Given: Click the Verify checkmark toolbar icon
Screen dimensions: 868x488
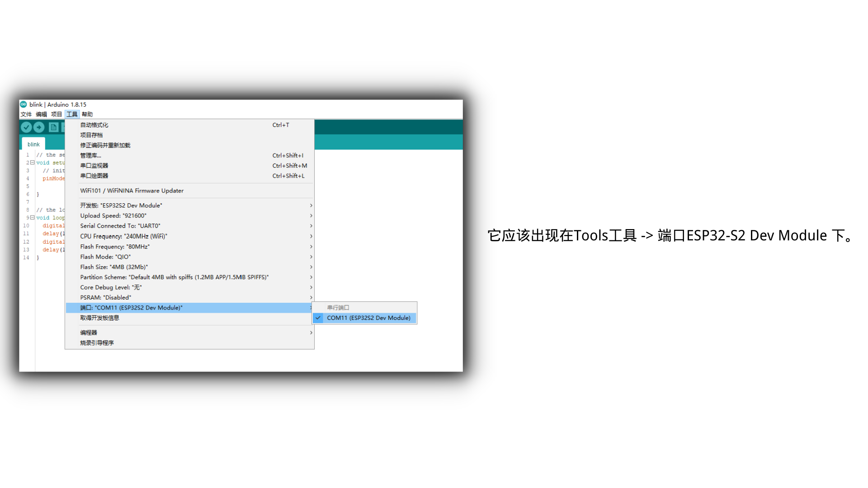Looking at the screenshot, I should [26, 127].
